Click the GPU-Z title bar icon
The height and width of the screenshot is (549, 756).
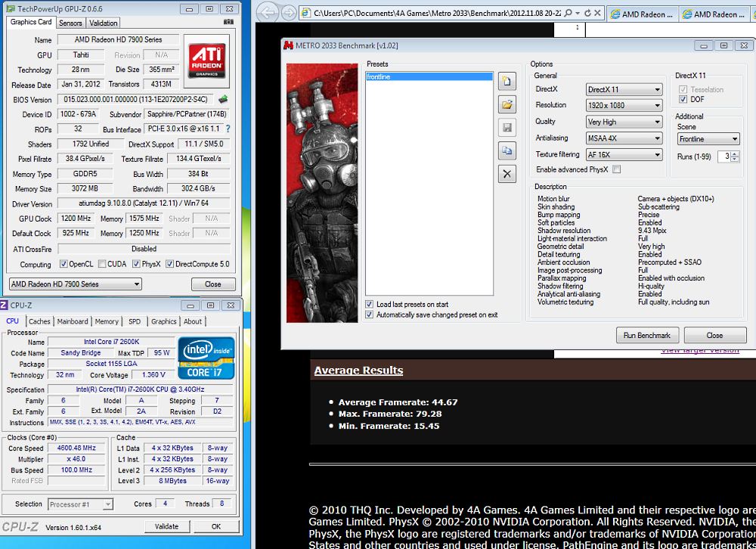click(x=10, y=8)
